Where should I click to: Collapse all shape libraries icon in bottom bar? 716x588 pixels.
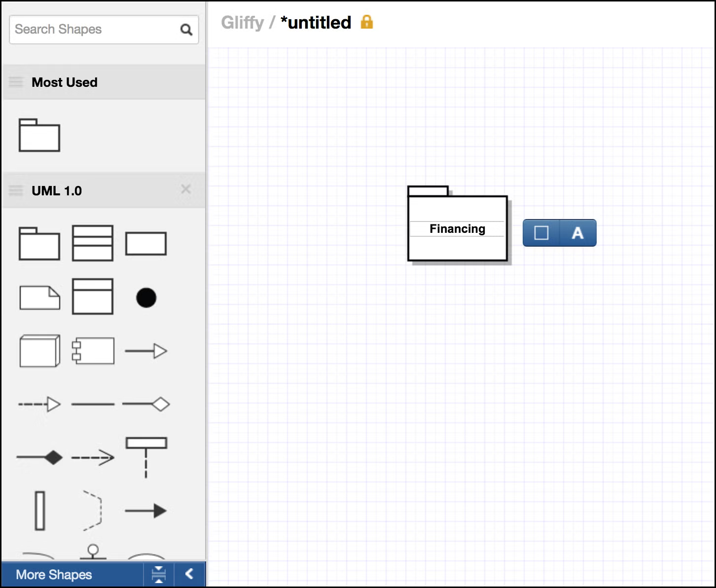[x=159, y=574]
